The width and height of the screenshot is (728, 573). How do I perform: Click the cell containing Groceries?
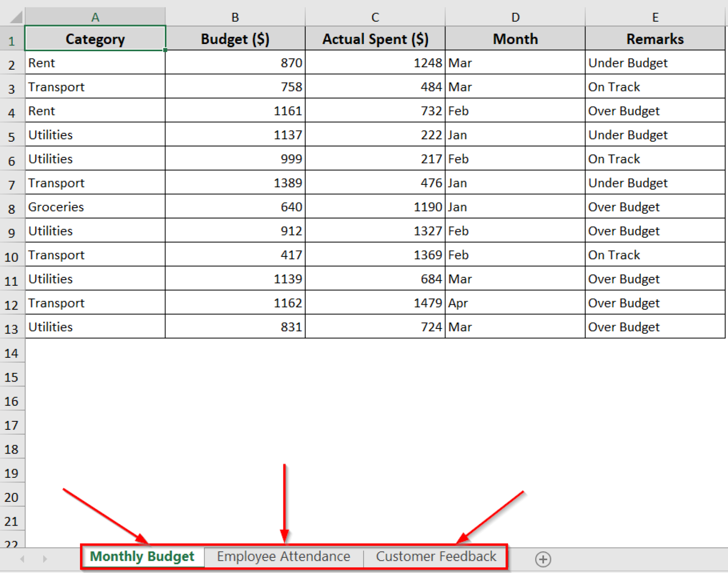[95, 207]
